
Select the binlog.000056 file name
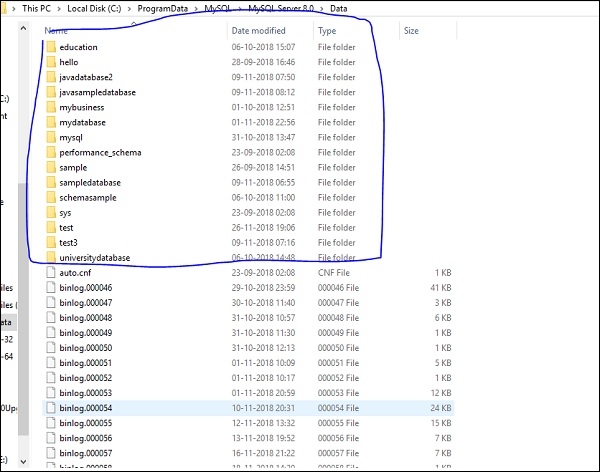(86, 438)
